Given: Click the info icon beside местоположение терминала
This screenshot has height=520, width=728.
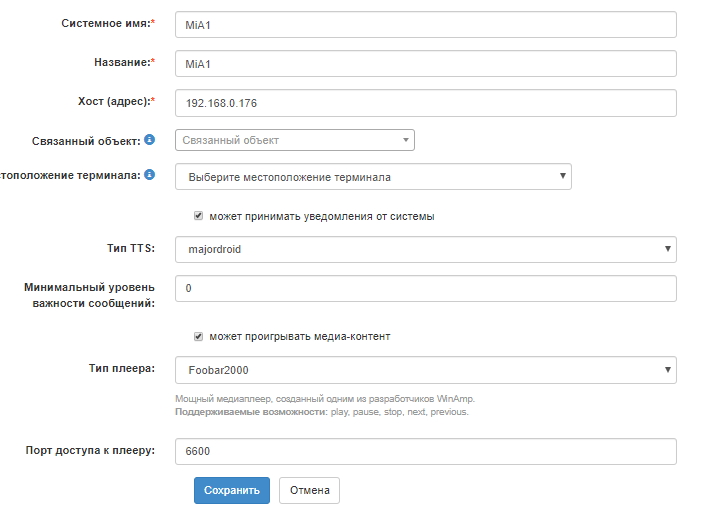Looking at the screenshot, I should click(149, 175).
